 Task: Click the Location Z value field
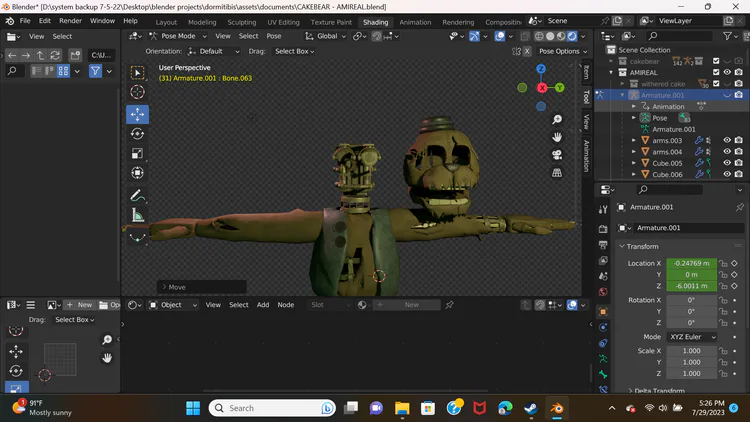click(x=691, y=286)
